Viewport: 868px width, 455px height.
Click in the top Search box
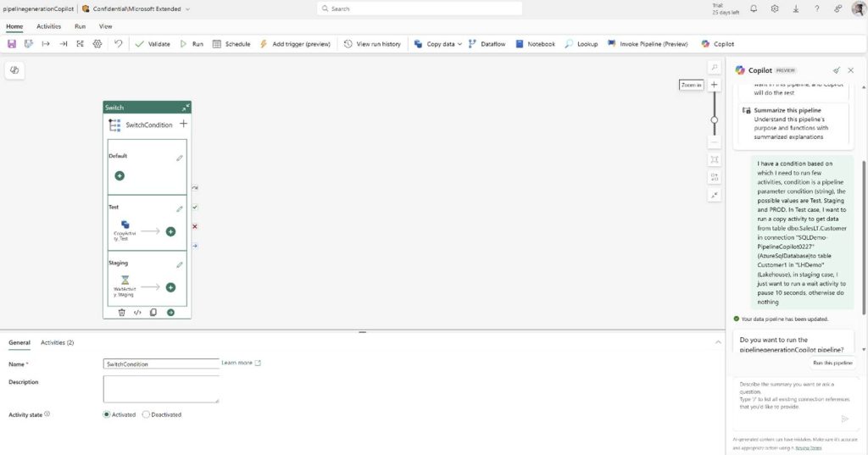click(x=420, y=8)
